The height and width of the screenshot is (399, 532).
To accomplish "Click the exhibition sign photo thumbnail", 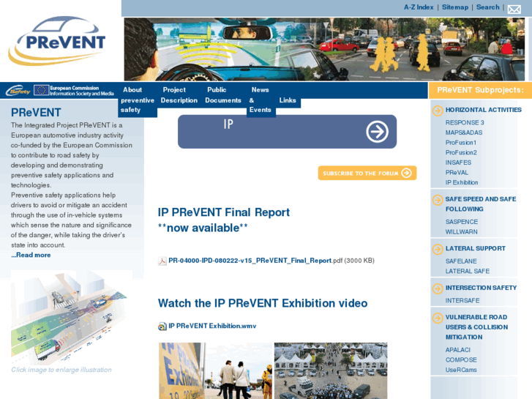I will point(215,371).
